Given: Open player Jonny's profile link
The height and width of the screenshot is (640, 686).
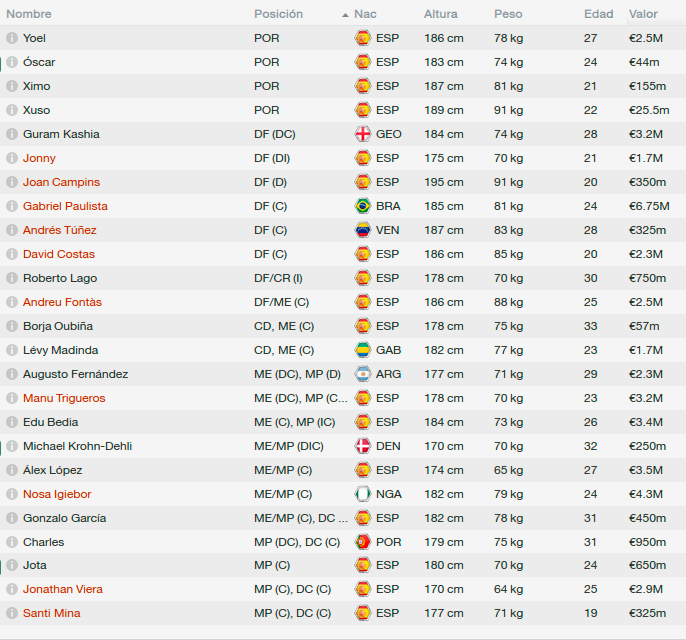Looking at the screenshot, I should pos(39,158).
